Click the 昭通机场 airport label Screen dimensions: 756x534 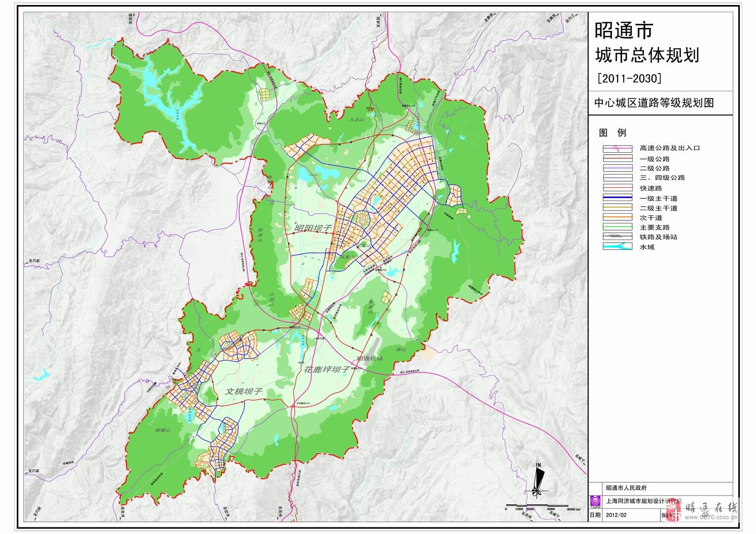370,358
